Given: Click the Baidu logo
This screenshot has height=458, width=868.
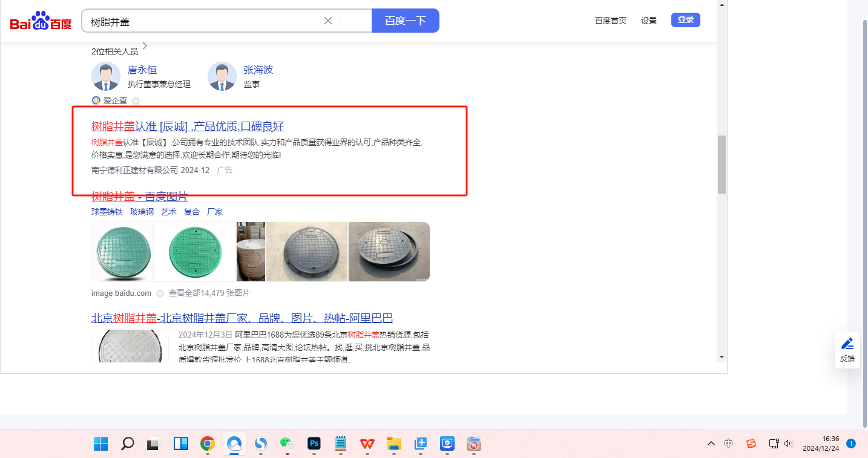Looking at the screenshot, I should (x=41, y=21).
